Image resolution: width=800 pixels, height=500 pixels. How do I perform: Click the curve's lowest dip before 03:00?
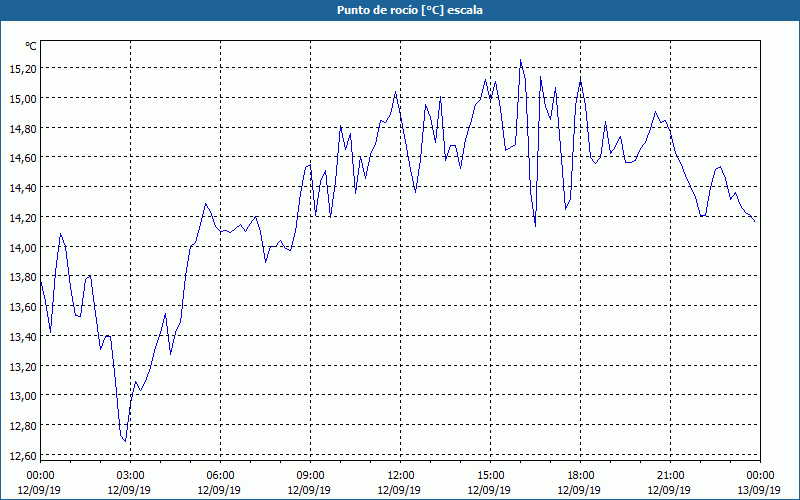click(x=125, y=441)
